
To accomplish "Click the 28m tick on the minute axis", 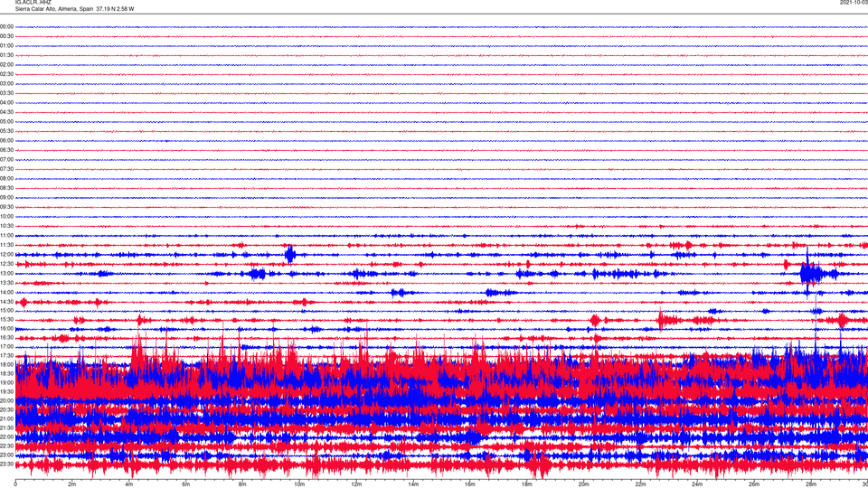I will pyautogui.click(x=811, y=484).
